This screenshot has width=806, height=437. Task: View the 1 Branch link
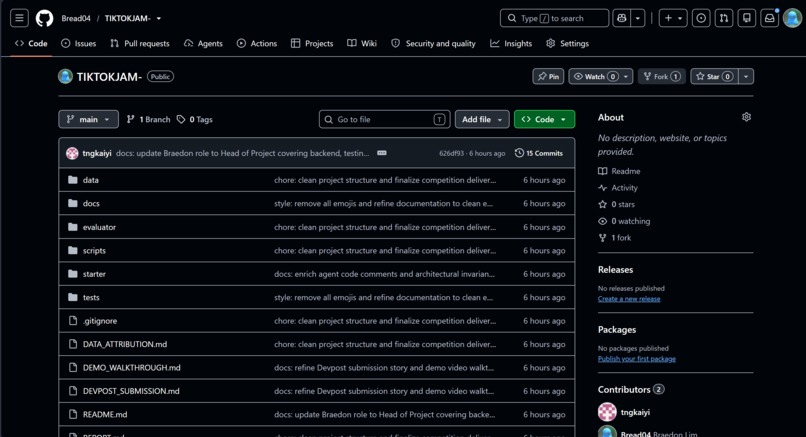pyautogui.click(x=149, y=119)
